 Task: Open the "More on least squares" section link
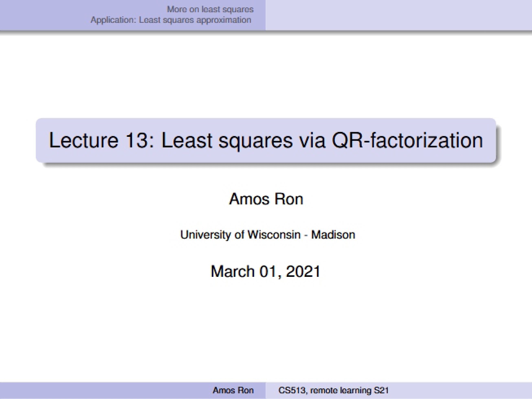point(210,9)
